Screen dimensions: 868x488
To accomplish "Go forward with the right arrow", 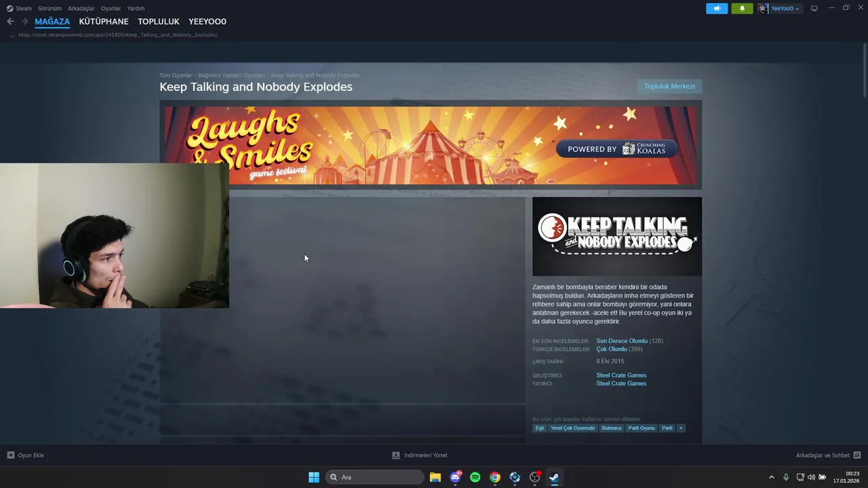I will pyautogui.click(x=24, y=22).
